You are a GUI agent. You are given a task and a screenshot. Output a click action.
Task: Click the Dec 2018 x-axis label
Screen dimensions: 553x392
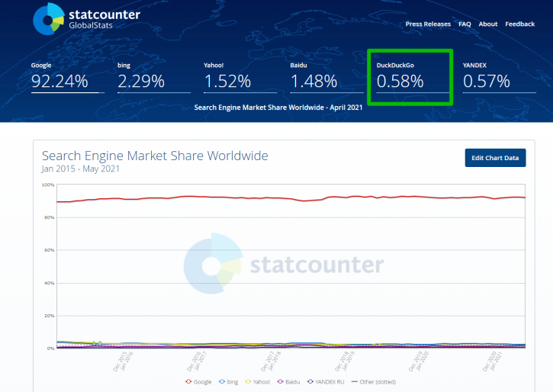pyautogui.click(x=342, y=361)
